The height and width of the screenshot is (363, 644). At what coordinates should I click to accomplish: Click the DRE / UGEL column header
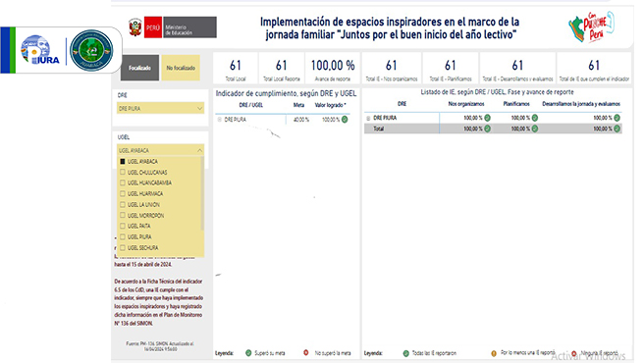[x=251, y=105]
